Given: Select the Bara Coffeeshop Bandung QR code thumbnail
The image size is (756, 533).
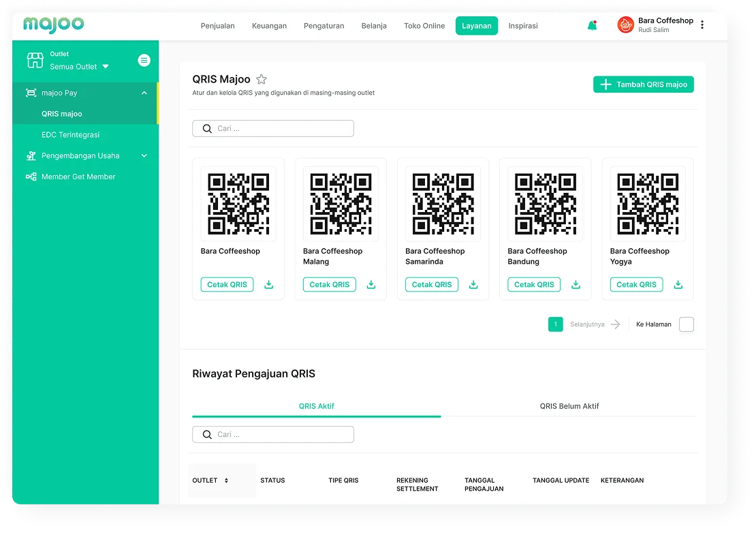Looking at the screenshot, I should 545,204.
